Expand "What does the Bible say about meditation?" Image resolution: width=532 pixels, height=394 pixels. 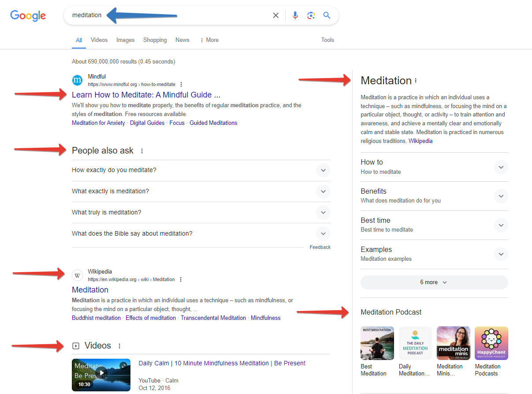click(x=323, y=234)
